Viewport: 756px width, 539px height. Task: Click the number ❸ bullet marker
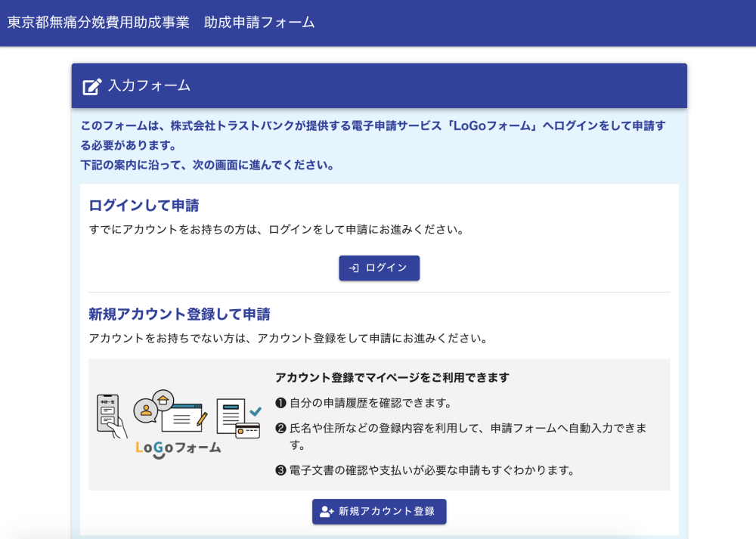[280, 471]
